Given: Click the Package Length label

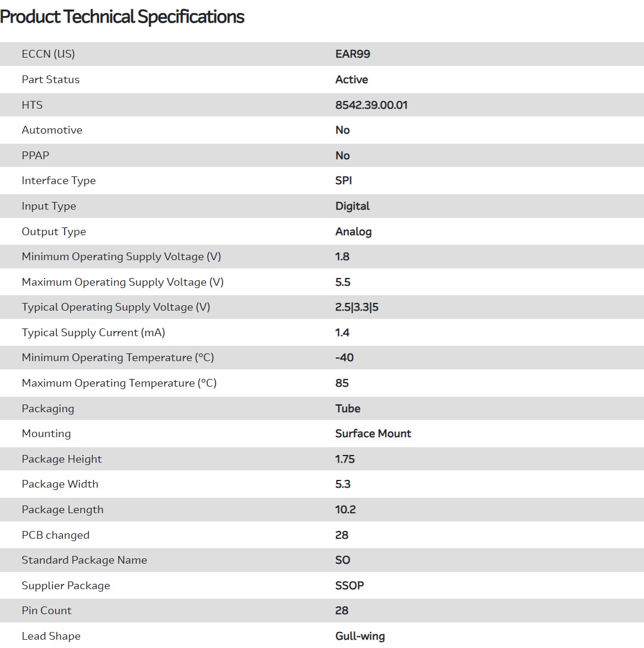Looking at the screenshot, I should click(x=62, y=510).
